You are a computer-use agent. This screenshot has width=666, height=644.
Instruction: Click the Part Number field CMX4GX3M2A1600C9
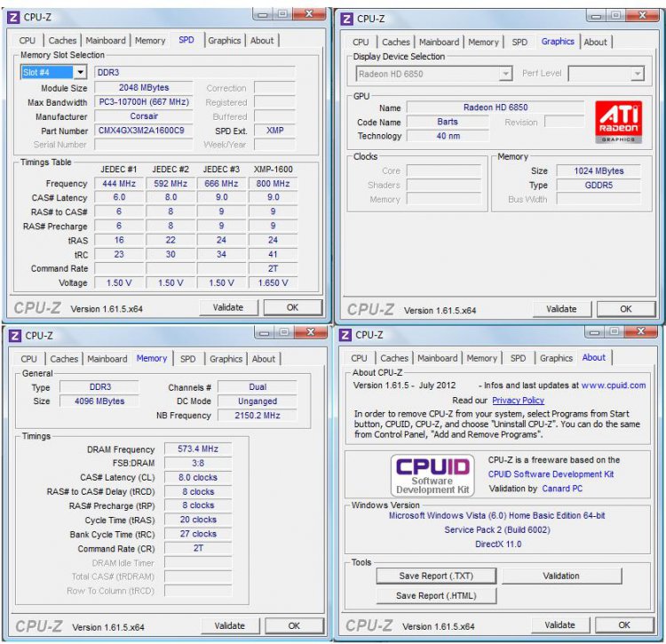144,131
